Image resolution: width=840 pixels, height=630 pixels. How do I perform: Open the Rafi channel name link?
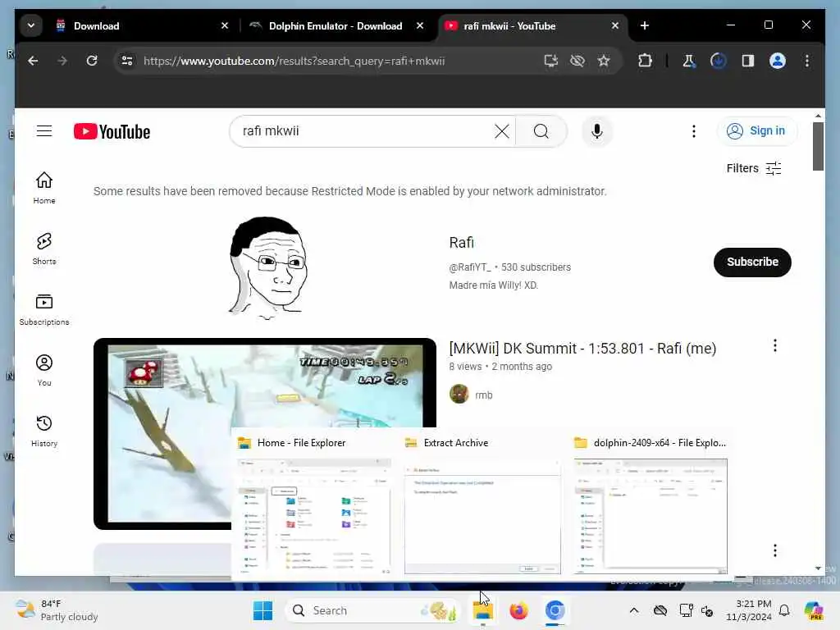461,243
